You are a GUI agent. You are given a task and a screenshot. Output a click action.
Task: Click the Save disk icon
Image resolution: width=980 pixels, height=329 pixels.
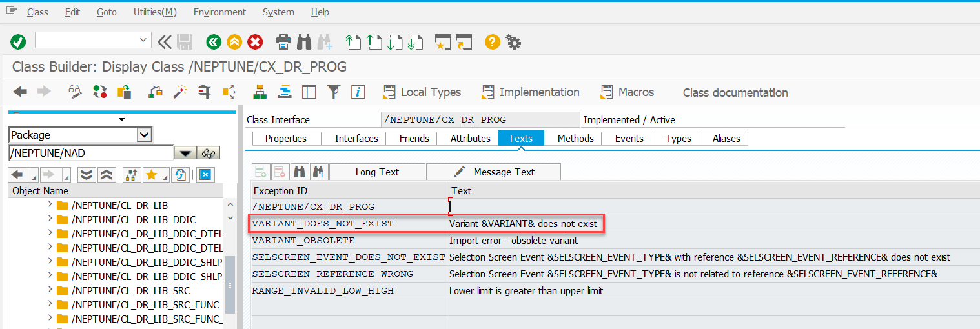pyautogui.click(x=185, y=42)
